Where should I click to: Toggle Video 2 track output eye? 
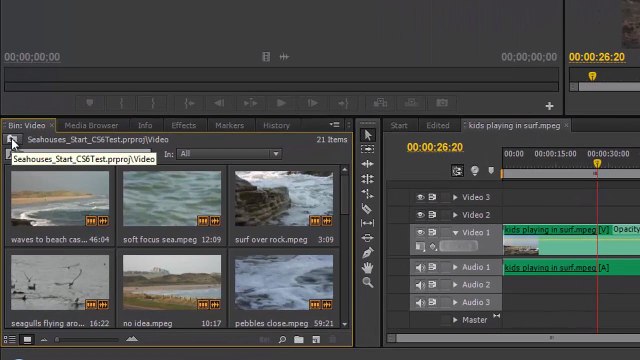pos(420,215)
